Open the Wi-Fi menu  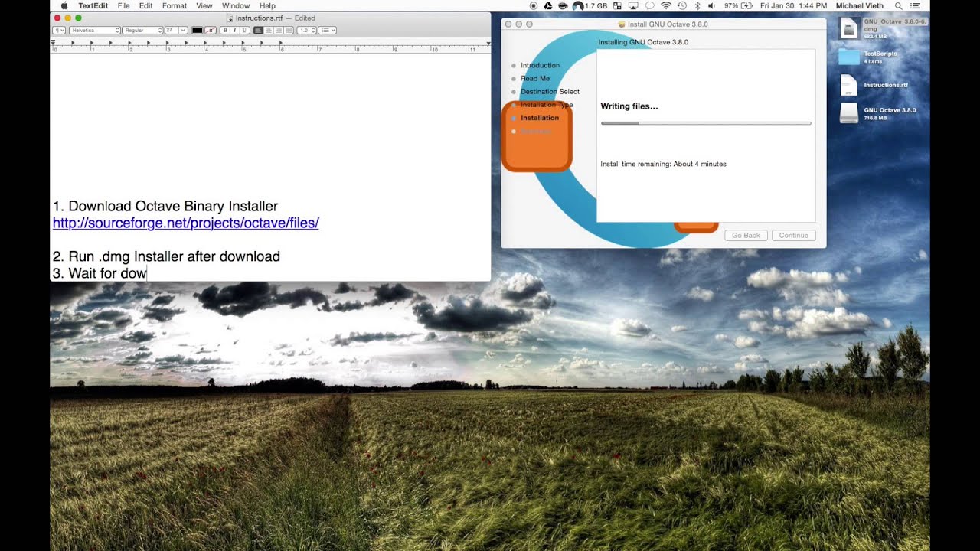pyautogui.click(x=666, y=5)
